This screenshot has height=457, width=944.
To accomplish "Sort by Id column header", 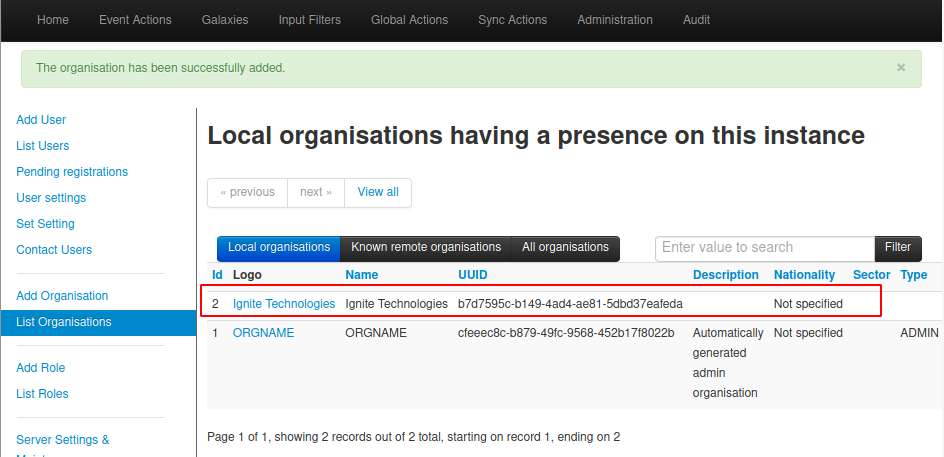I will (217, 275).
